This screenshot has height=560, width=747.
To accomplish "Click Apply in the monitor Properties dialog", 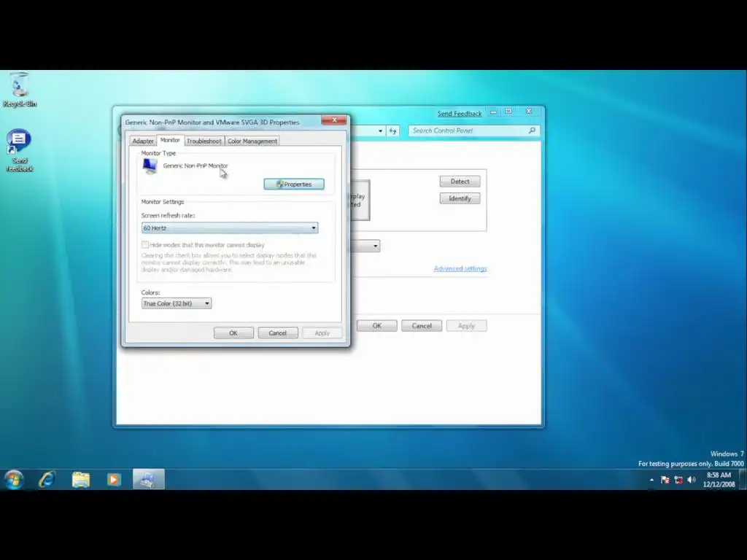I will click(322, 332).
